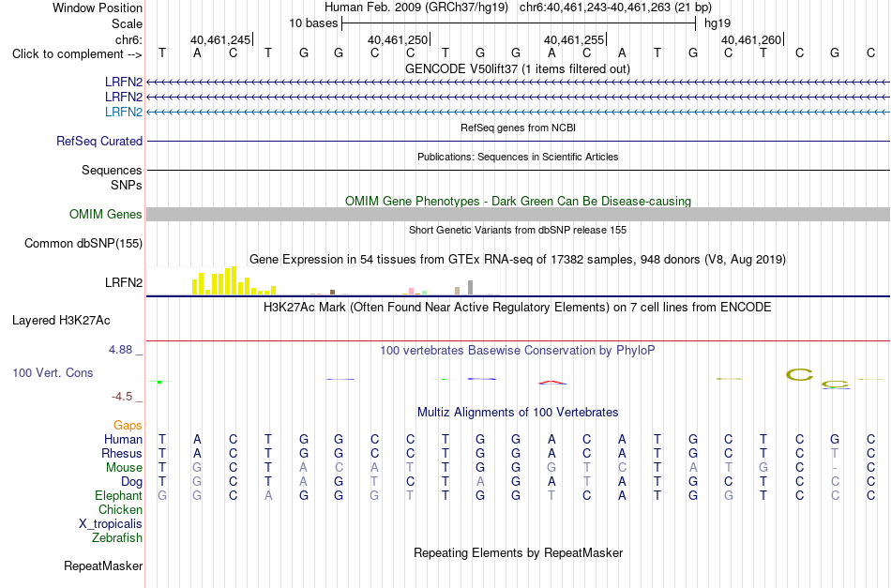This screenshot has height=588, width=891.
Task: Click the dash gap character in Mouse row
Action: tap(835, 468)
